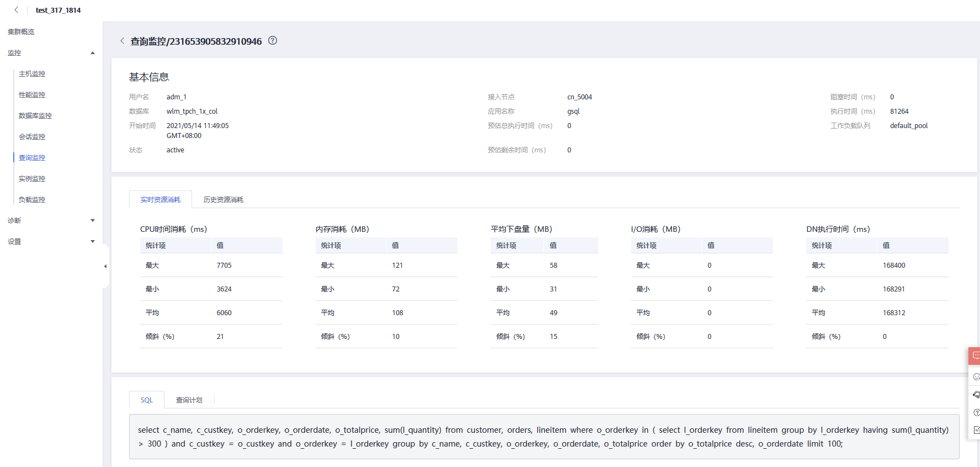980x467 pixels.
Task: Switch to the 实时资源消耗 tab
Action: click(x=161, y=200)
